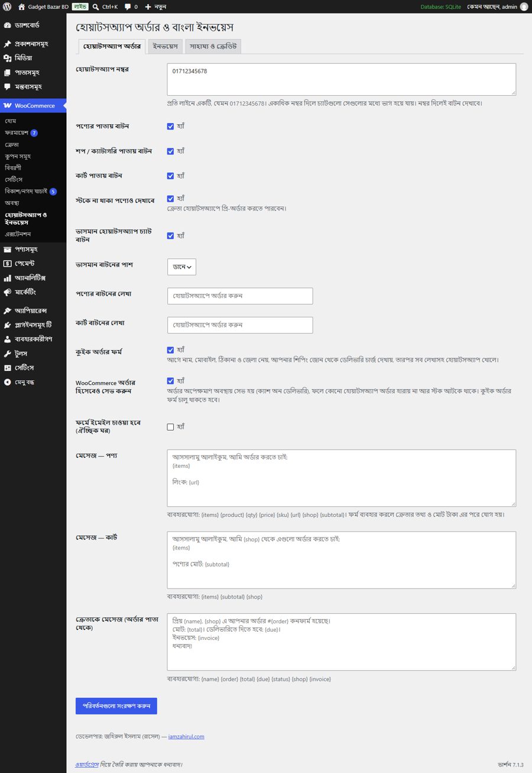Screen dimensions: 532x773
Task: Click the পেমেন্ট payments icon
Action: [7, 263]
